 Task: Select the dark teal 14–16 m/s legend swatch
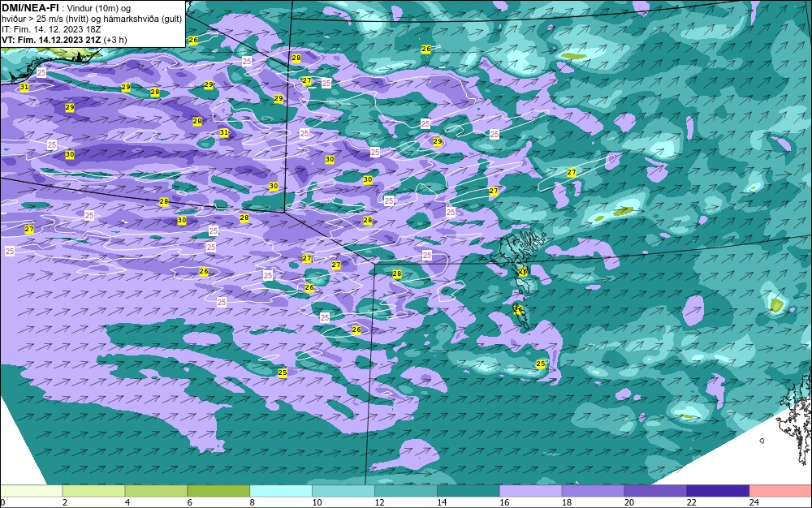click(469, 491)
